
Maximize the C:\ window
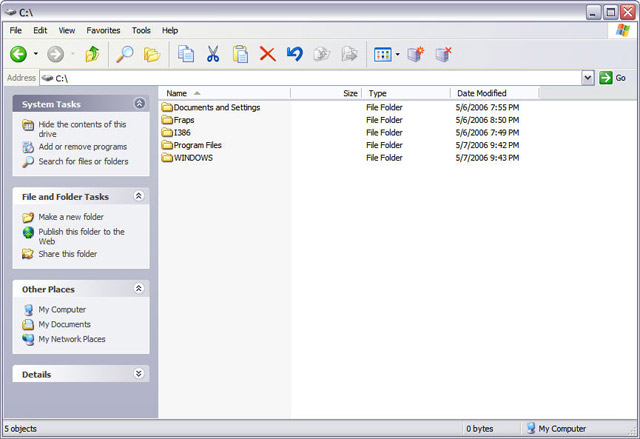coord(611,12)
